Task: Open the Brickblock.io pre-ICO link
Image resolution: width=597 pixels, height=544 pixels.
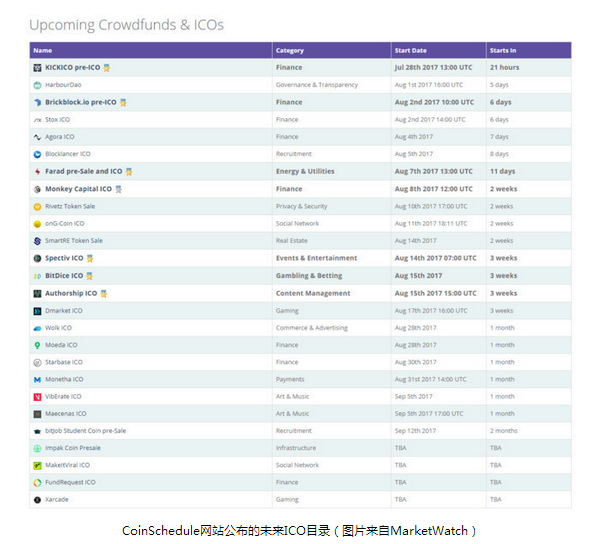Action: (81, 102)
